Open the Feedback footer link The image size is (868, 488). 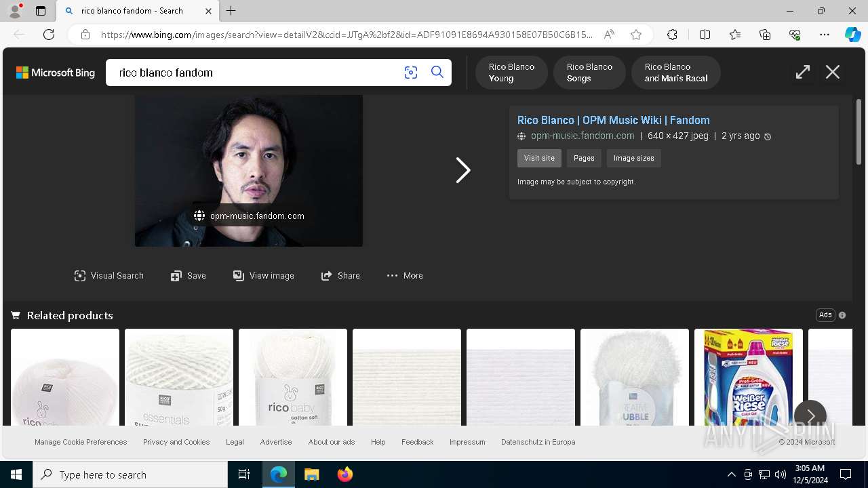click(418, 442)
